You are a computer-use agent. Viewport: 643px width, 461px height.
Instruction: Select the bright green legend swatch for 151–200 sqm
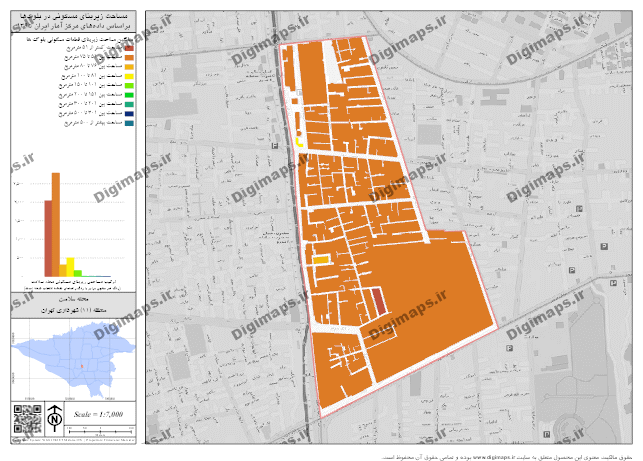click(129, 95)
